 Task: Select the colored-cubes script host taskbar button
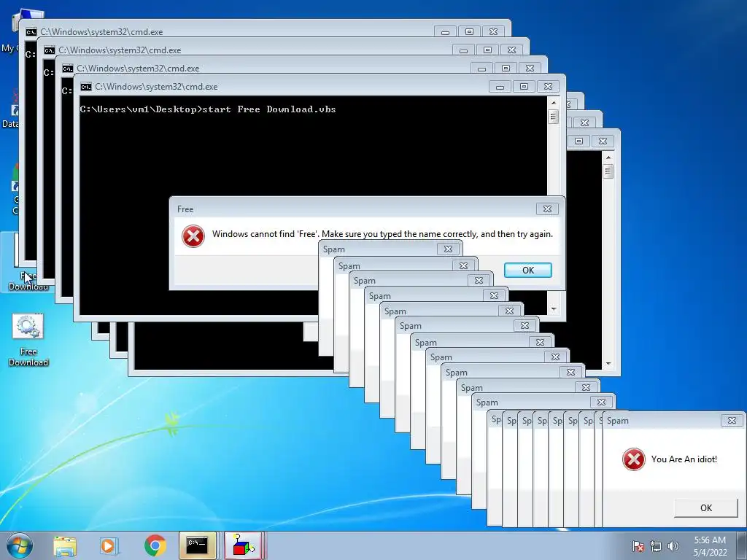tap(243, 545)
